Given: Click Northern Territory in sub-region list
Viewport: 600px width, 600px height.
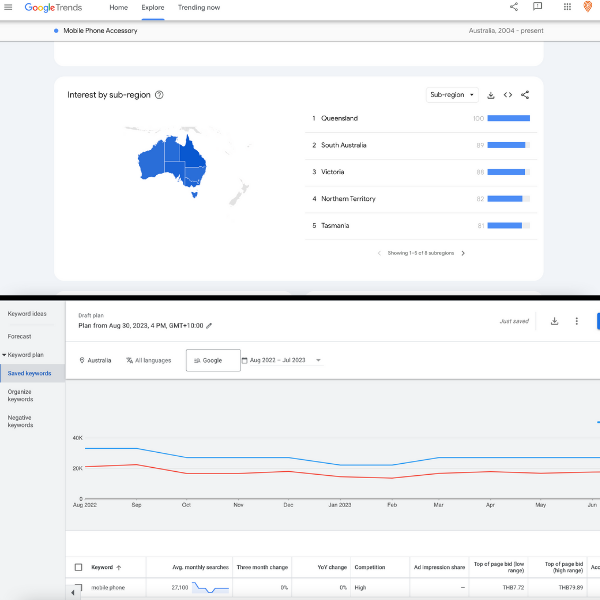Looking at the screenshot, I should coord(348,199).
